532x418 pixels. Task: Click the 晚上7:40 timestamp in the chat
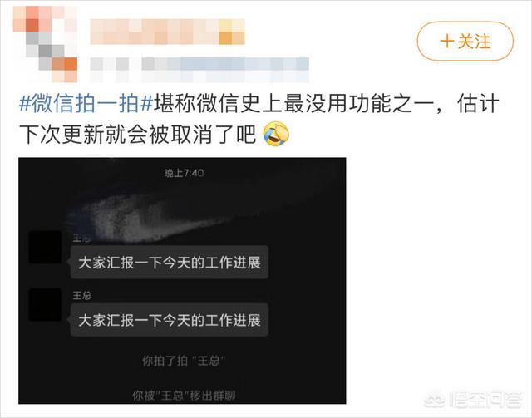coord(184,174)
